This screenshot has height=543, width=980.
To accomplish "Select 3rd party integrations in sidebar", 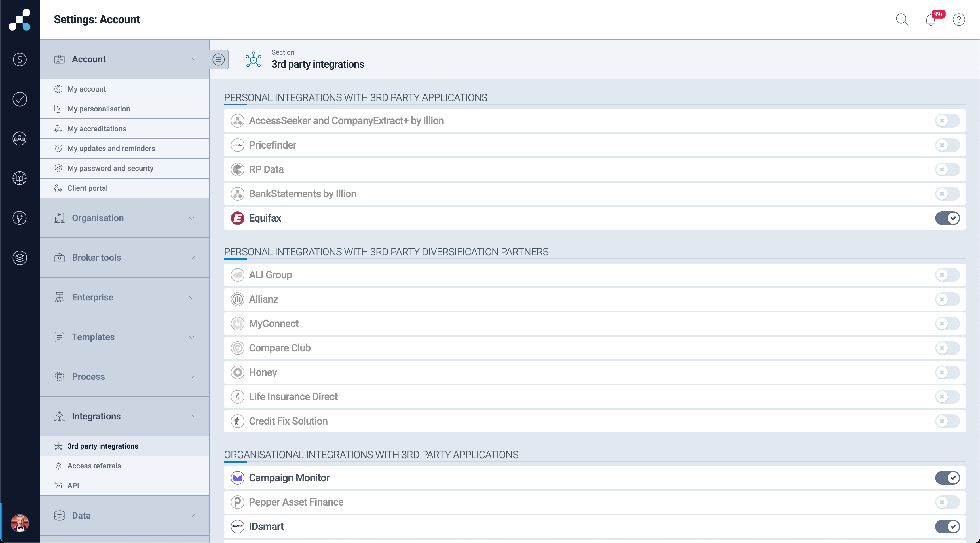I will (124, 446).
